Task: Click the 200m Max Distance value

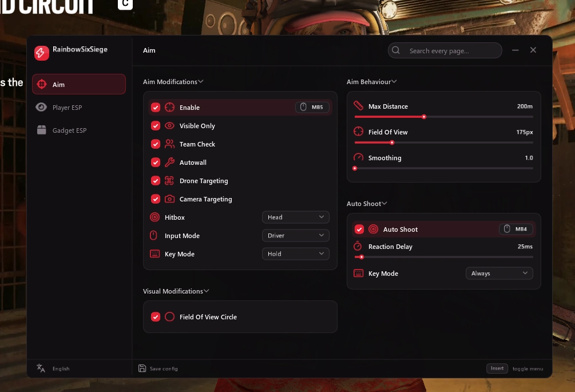Action: click(x=525, y=106)
